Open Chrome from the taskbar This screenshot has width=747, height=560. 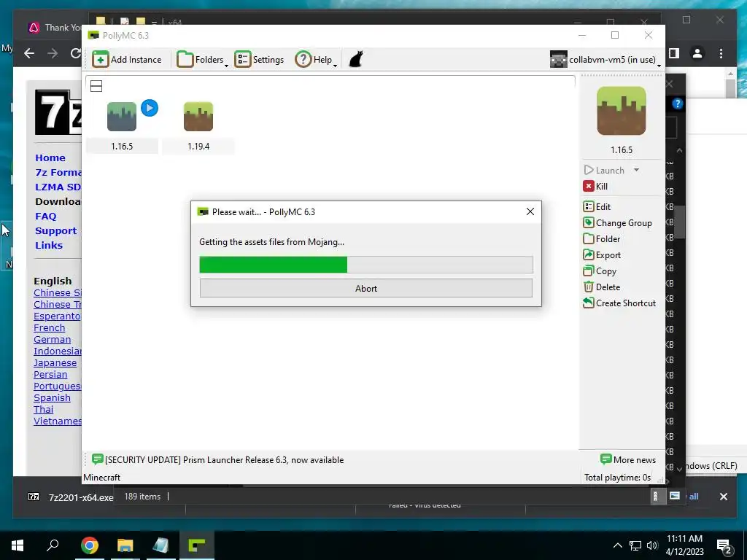pyautogui.click(x=89, y=545)
